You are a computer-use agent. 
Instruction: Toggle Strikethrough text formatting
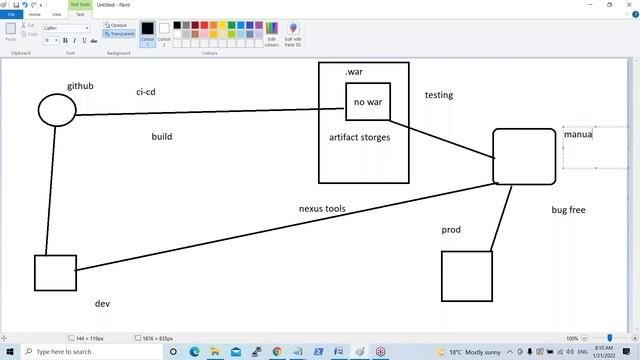click(x=94, y=40)
